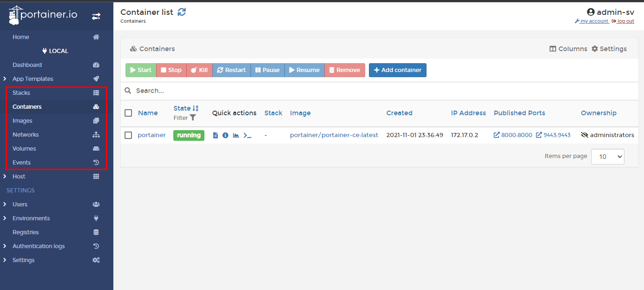Click the Home house icon

(96, 37)
